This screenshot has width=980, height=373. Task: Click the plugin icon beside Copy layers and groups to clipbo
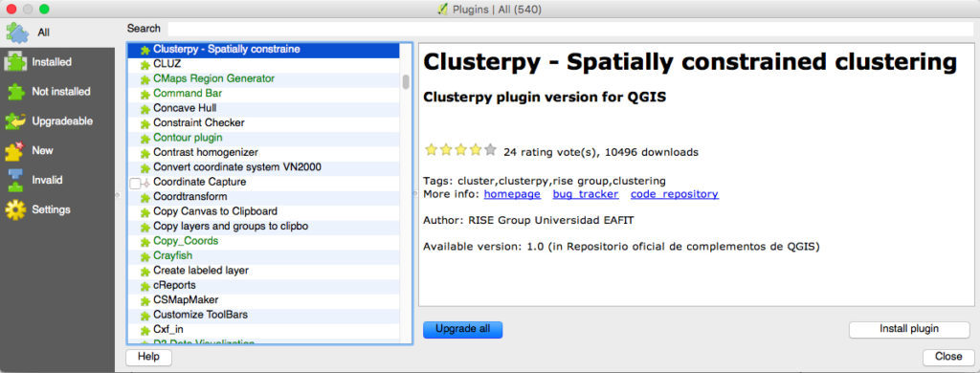pyautogui.click(x=145, y=227)
